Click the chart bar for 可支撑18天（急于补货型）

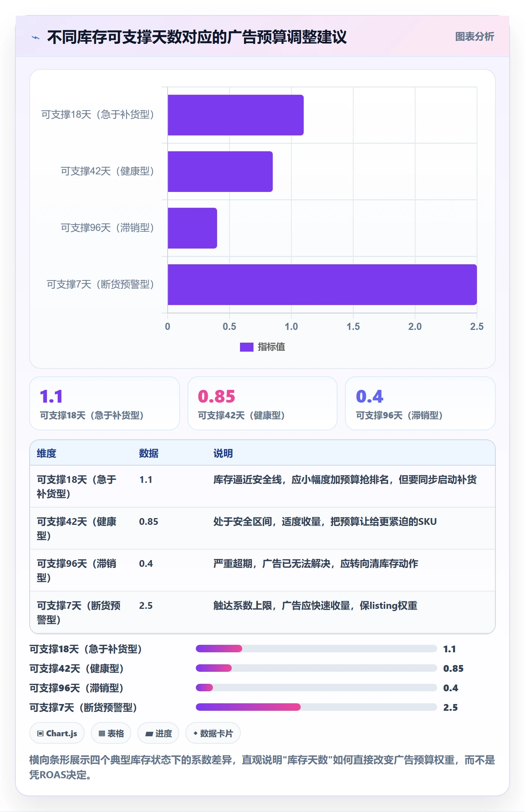tap(235, 115)
